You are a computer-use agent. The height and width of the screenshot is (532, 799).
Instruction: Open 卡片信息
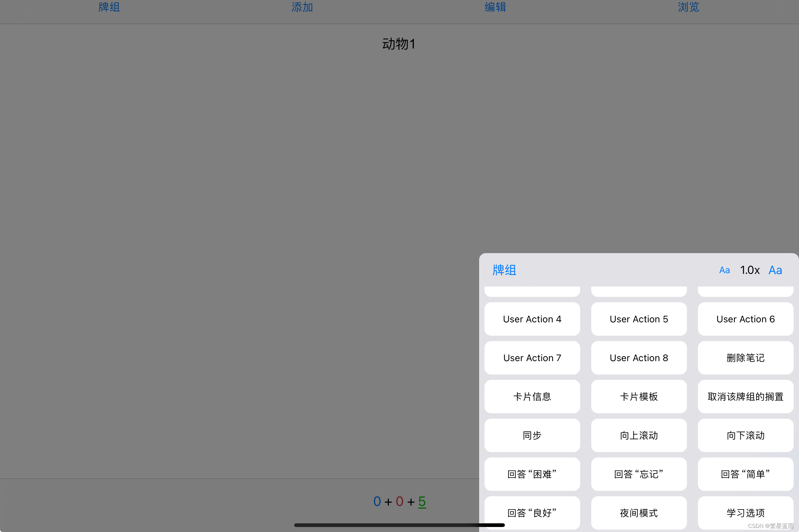(x=532, y=396)
